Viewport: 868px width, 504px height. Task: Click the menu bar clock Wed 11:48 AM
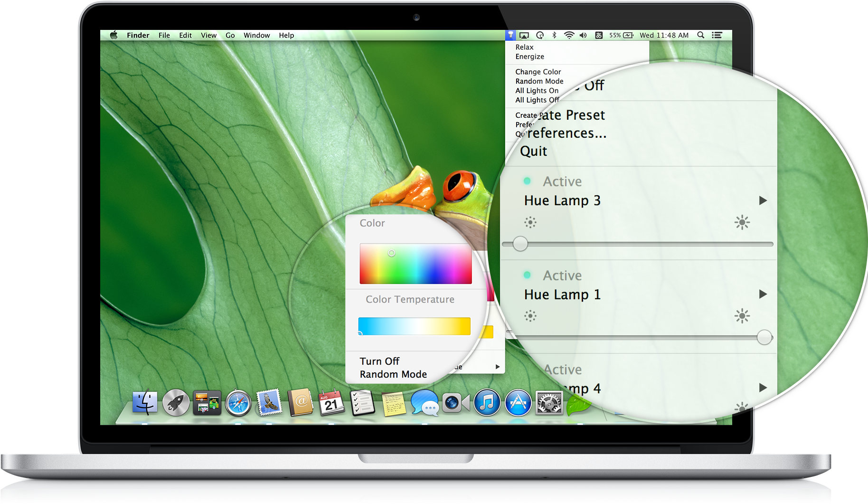[x=664, y=35]
